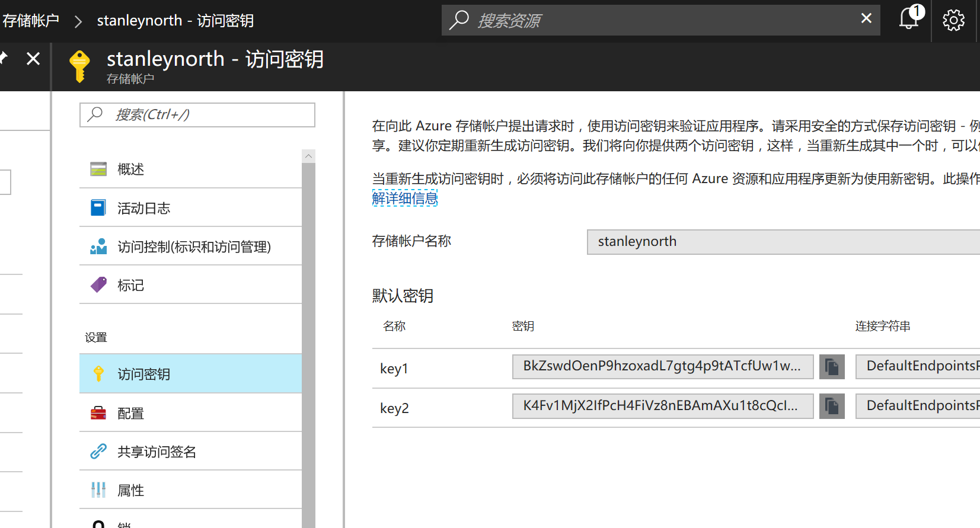
Task: Open the 配置 settings page
Action: pos(131,413)
